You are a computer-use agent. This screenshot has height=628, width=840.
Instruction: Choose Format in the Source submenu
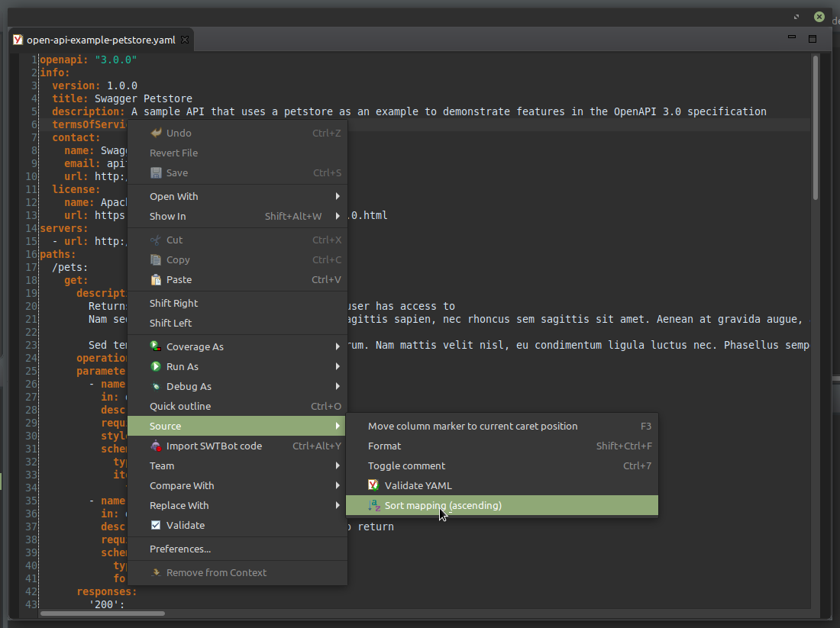tap(385, 446)
